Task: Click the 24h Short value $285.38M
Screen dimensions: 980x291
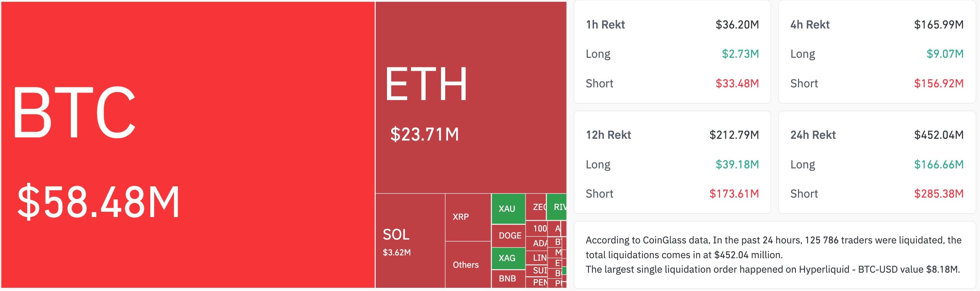Action: coord(938,194)
